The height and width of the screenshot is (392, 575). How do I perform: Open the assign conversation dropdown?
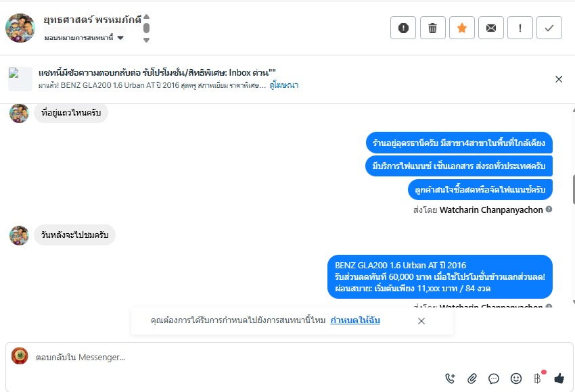tap(85, 37)
